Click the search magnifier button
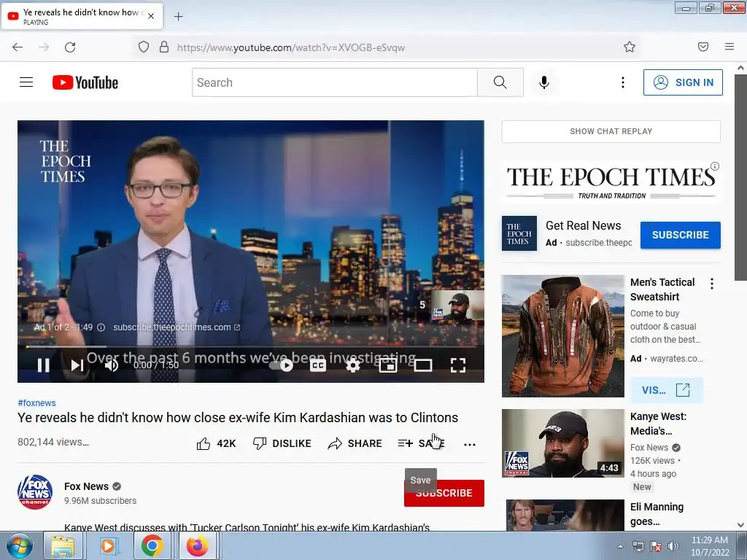The image size is (747, 560). coord(500,82)
